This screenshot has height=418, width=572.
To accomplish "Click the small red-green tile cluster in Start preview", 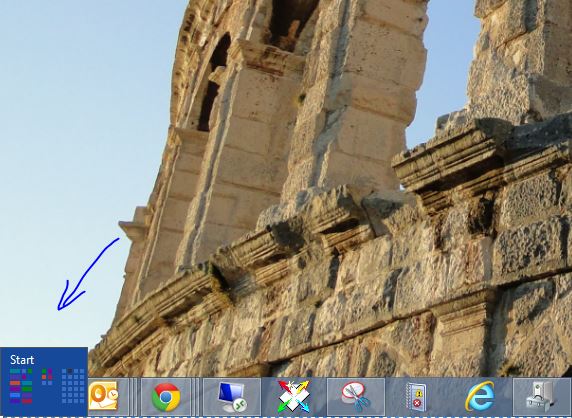I will [47, 376].
